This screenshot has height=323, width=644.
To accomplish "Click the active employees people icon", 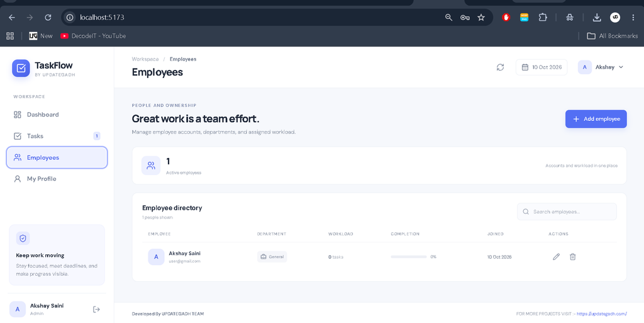I will [151, 166].
